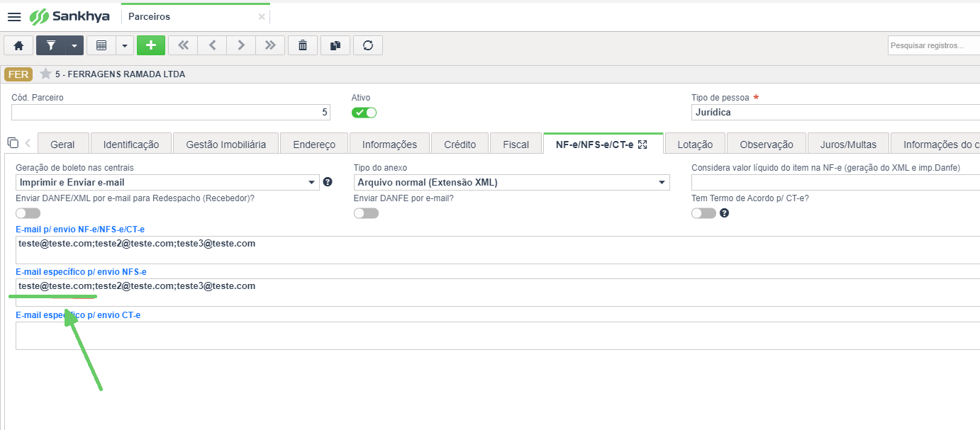Open the Juros/Multas tab
This screenshot has height=430, width=980.
click(x=849, y=144)
